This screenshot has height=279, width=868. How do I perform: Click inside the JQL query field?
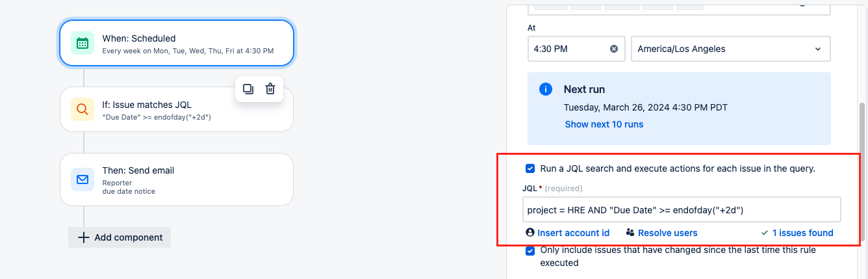(682, 209)
